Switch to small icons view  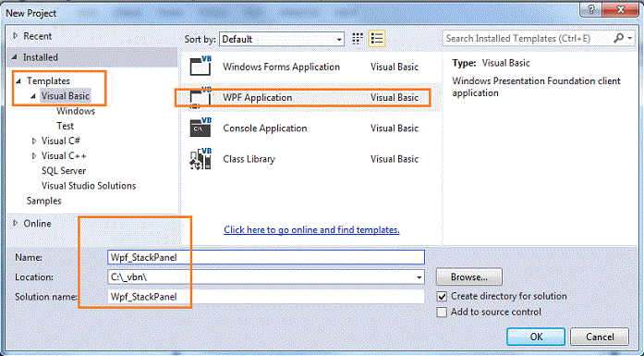tap(358, 39)
